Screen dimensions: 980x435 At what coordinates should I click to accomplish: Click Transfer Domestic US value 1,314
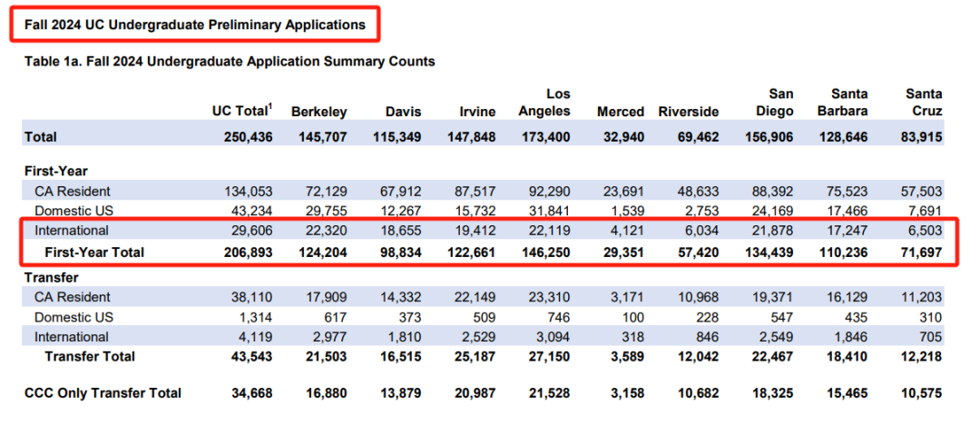click(257, 317)
